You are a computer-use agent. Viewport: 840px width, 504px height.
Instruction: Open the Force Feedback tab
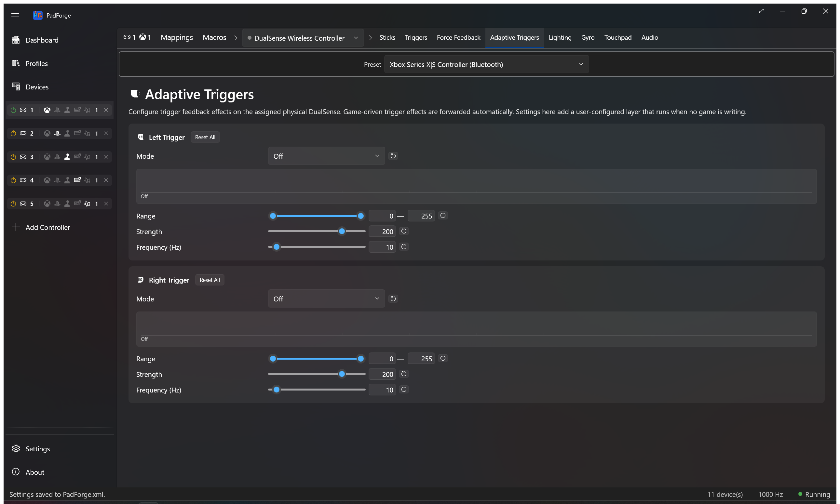coord(458,37)
